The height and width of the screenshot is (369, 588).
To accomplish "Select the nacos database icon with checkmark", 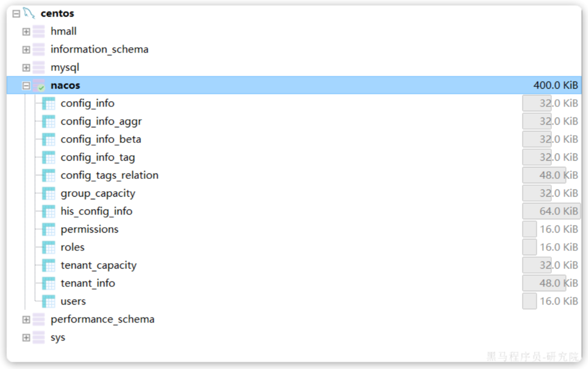I will [x=39, y=86].
